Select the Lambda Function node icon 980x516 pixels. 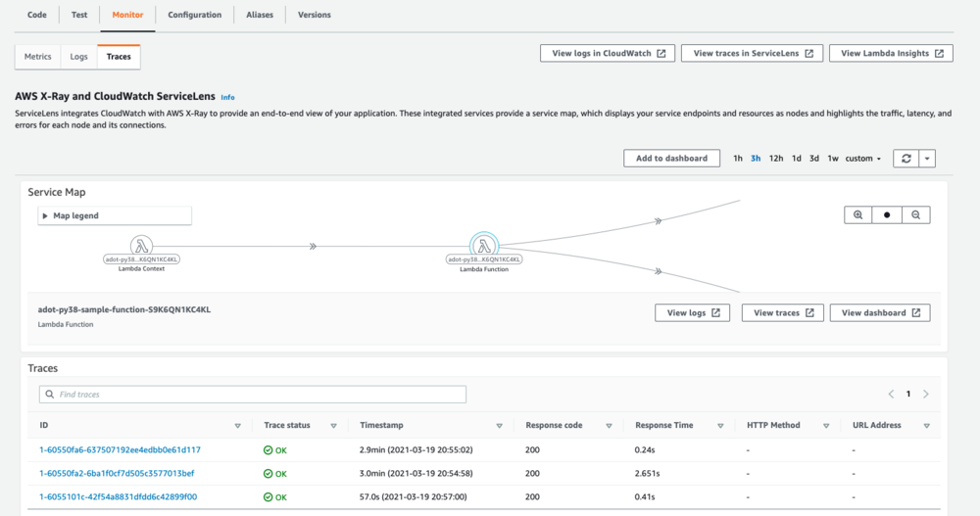click(x=484, y=246)
